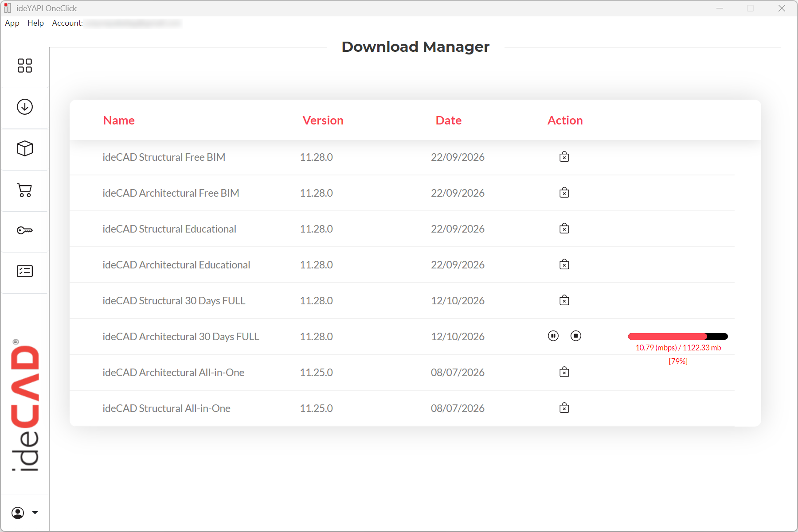Screen dimensions: 798x532
Task: Click the Action column header
Action: pos(565,120)
